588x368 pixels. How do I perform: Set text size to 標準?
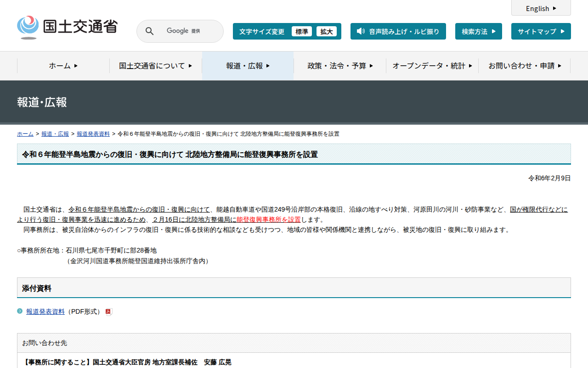(x=301, y=31)
